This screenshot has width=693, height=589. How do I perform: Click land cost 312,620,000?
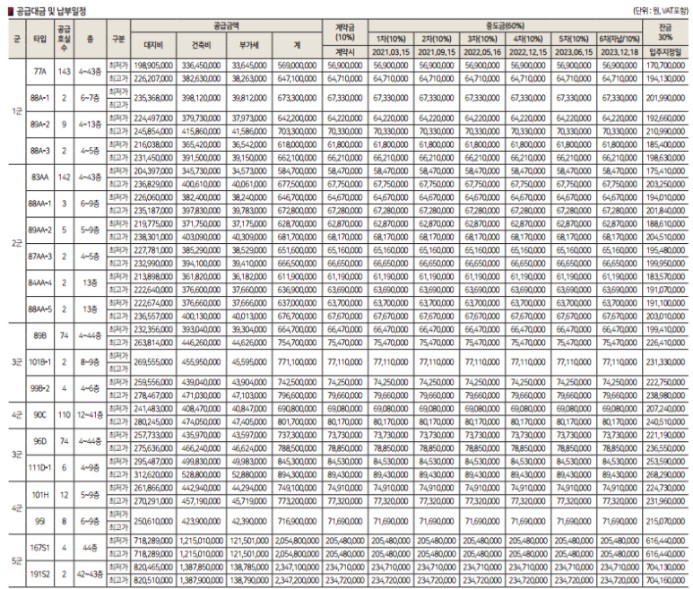pyautogui.click(x=153, y=475)
